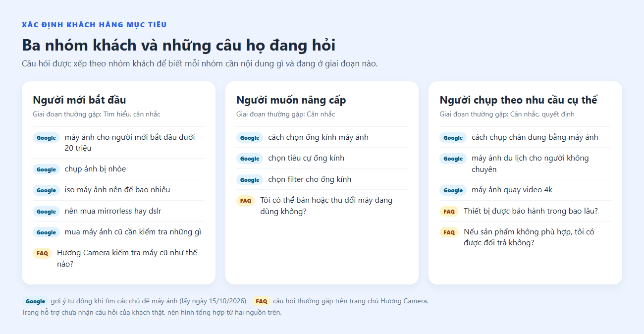The width and height of the screenshot is (644, 334).
Task: Select the query "cách chọn ống kính máy ảnh"
Action: coord(319,137)
